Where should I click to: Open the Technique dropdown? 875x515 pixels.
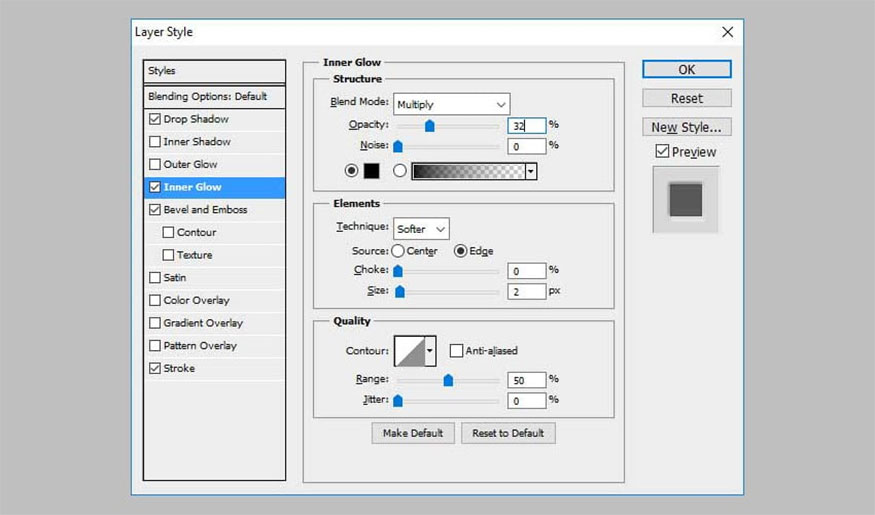coord(421,229)
